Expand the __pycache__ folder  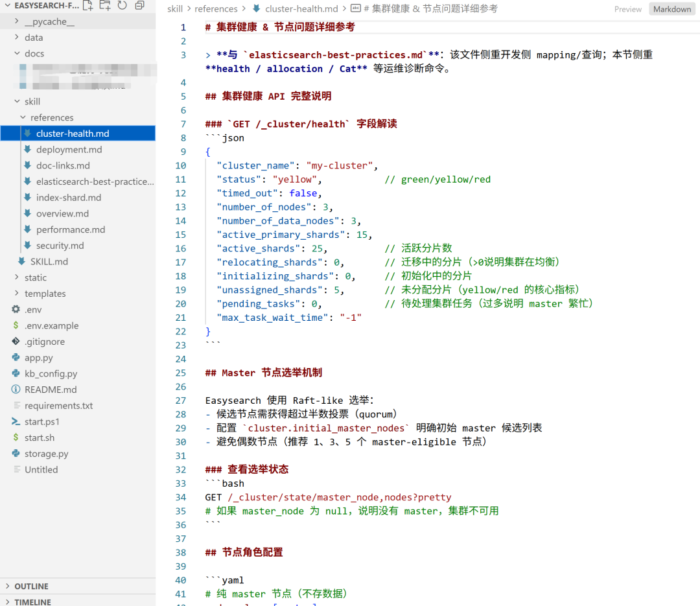[17, 21]
